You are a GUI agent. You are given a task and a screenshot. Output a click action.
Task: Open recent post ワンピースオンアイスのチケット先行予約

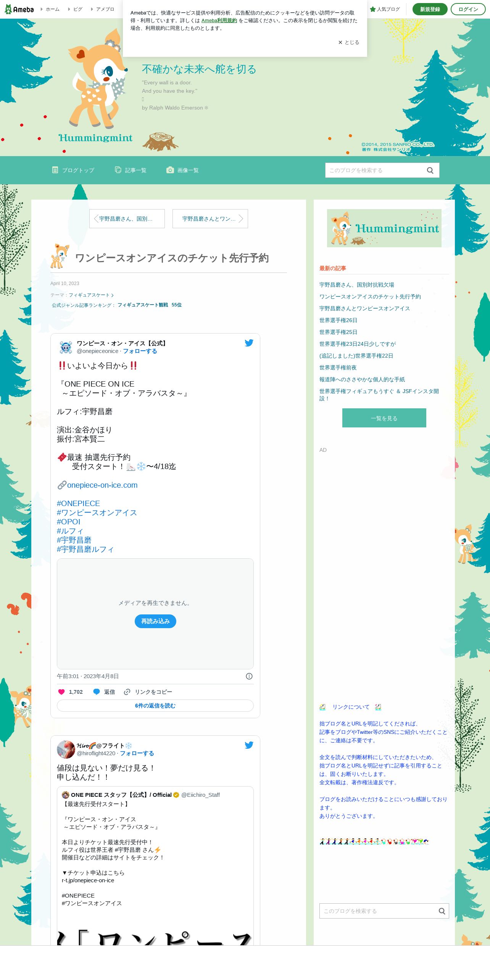[x=370, y=297]
